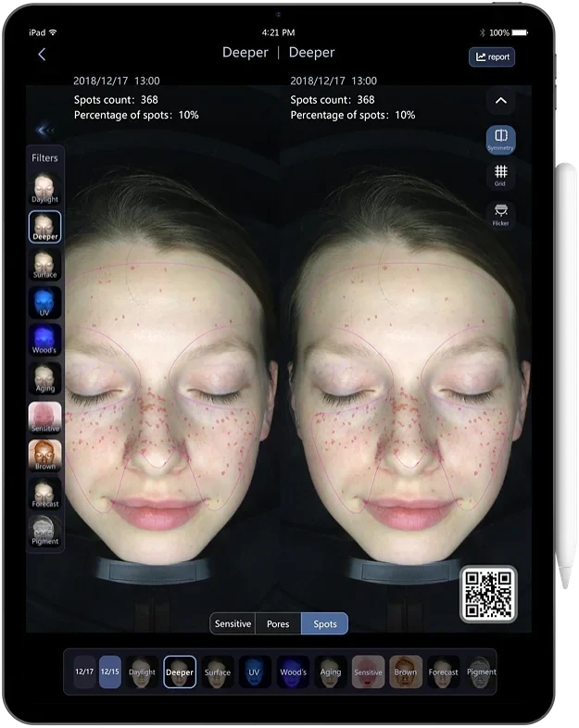Pick the Sensitive filter in the sidebar

click(44, 417)
